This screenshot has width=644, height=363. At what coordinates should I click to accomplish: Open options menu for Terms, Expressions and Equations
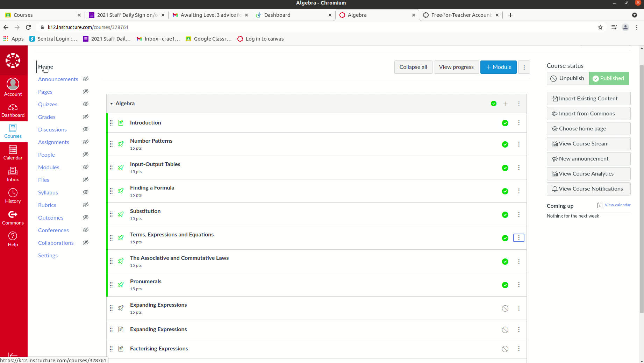(519, 238)
